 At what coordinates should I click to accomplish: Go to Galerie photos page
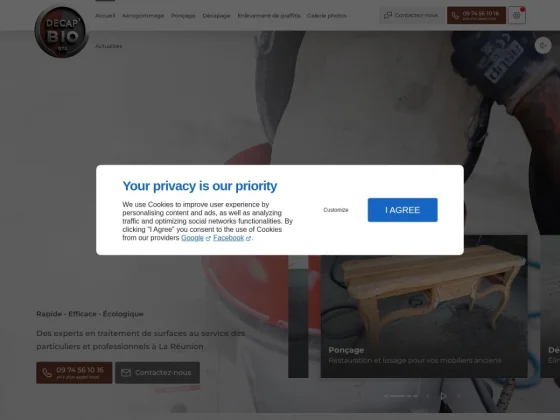(x=327, y=16)
